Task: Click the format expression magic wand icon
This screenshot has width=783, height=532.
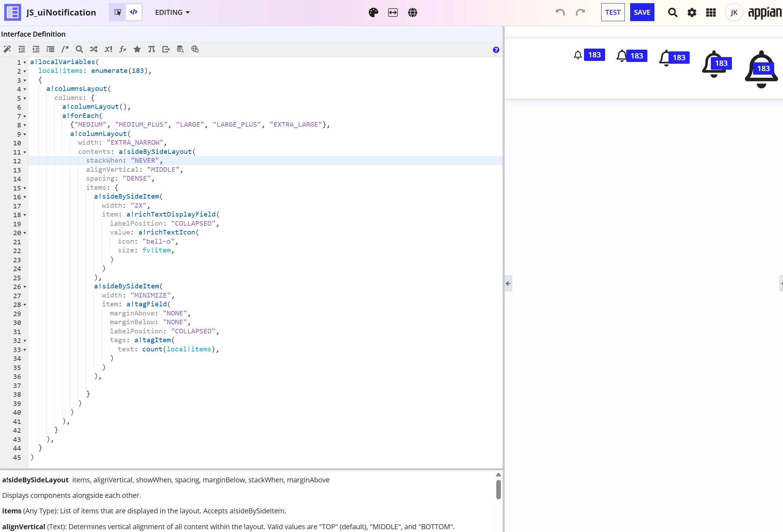Action: point(7,49)
